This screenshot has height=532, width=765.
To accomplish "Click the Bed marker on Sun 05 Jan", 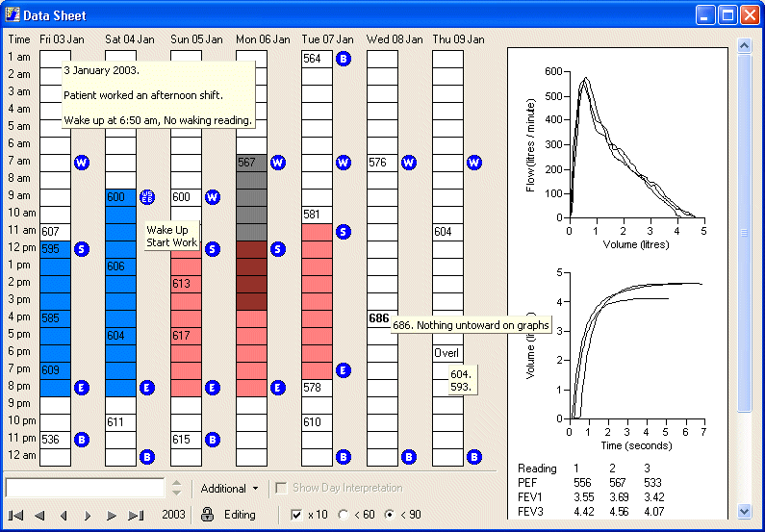I will coord(213,440).
